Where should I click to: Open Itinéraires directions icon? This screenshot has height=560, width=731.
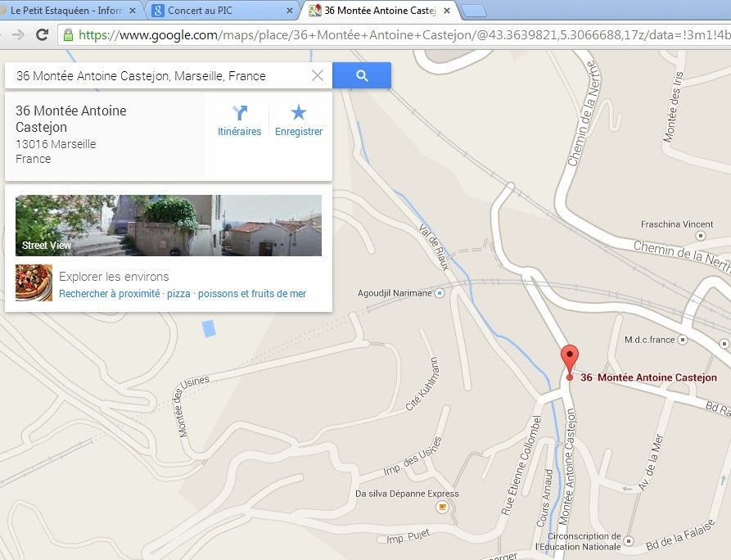[x=240, y=112]
